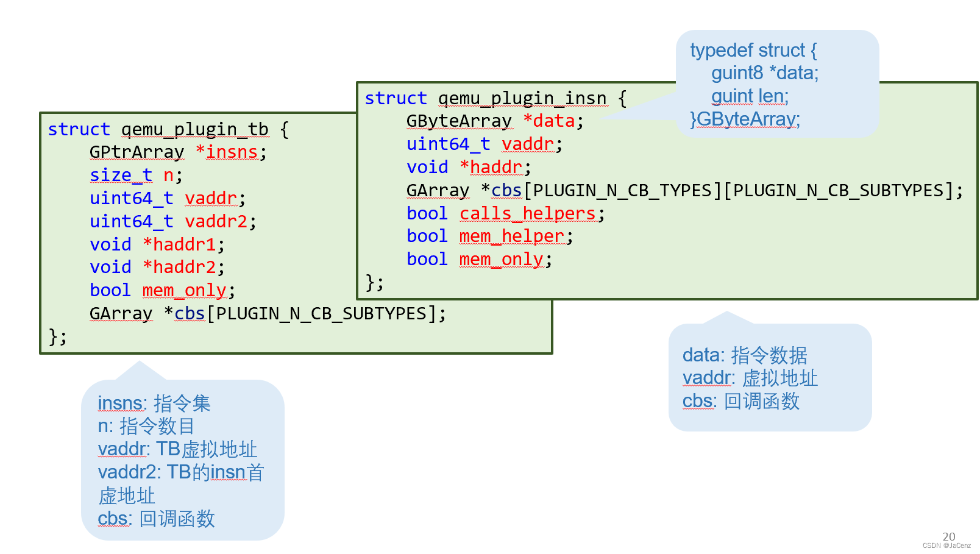Select the struct qemu_plugin_insn title

[x=494, y=98]
